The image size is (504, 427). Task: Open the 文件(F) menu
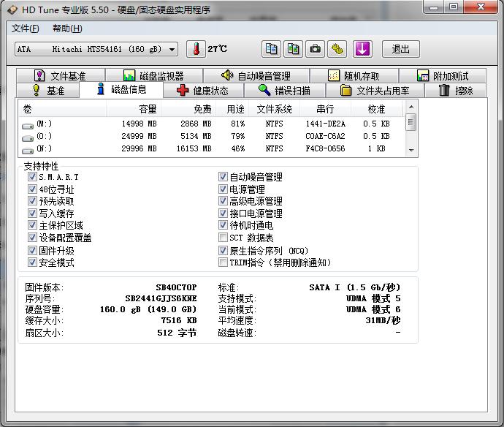coord(26,29)
